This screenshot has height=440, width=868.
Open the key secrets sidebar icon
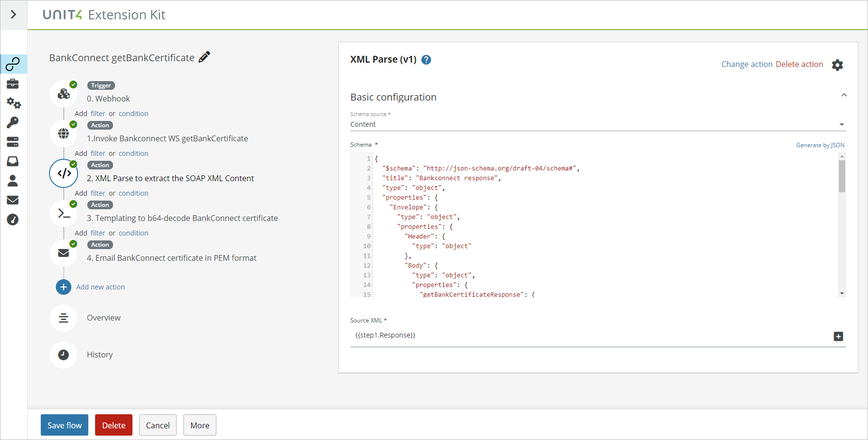click(x=13, y=122)
